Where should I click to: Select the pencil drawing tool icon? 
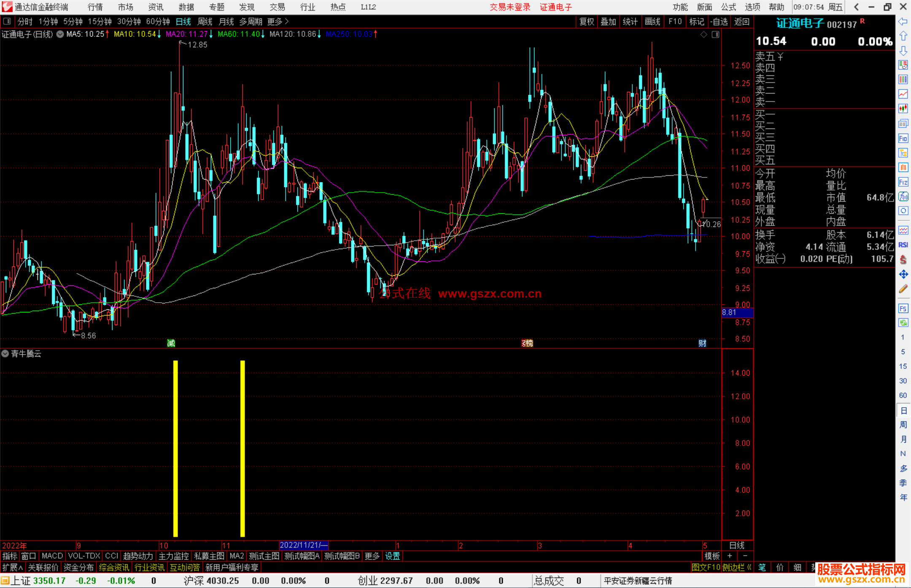tap(903, 289)
